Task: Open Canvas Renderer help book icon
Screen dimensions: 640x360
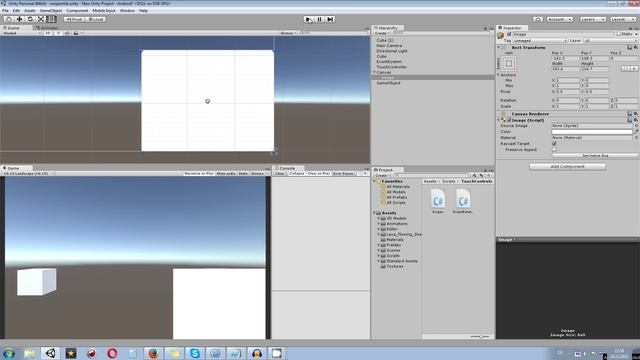Action: click(630, 114)
